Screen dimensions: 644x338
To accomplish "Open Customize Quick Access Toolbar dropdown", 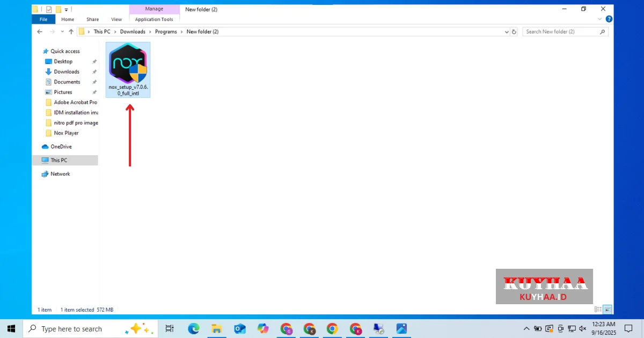I will click(67, 10).
